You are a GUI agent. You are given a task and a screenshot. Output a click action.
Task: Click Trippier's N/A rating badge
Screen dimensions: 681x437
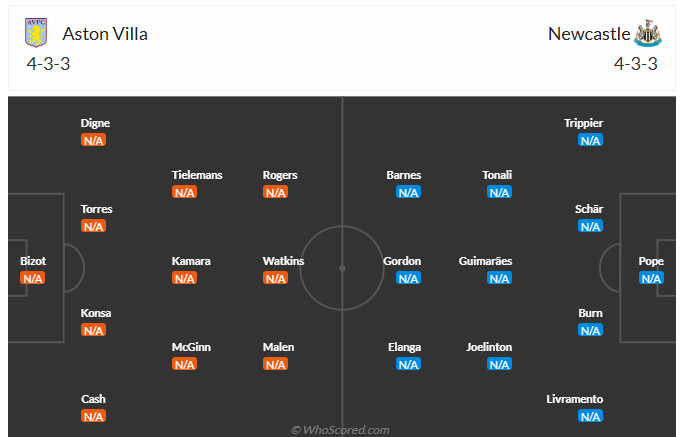590,140
